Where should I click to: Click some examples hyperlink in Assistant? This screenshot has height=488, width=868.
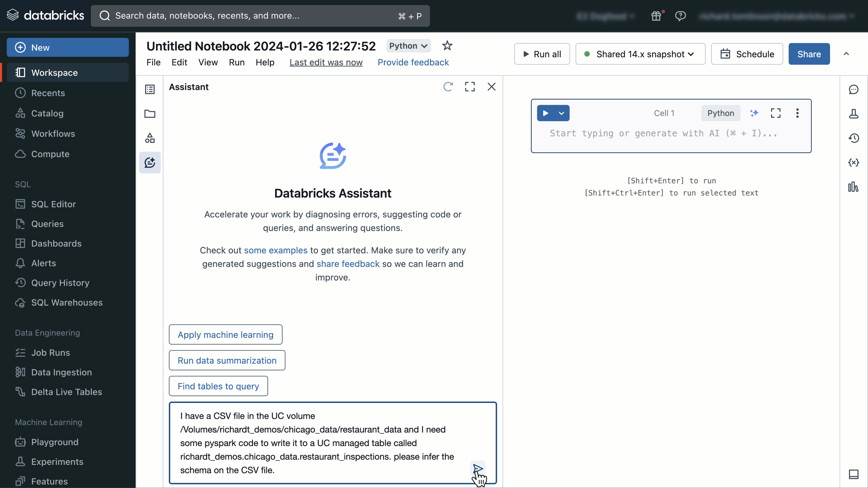pos(275,250)
